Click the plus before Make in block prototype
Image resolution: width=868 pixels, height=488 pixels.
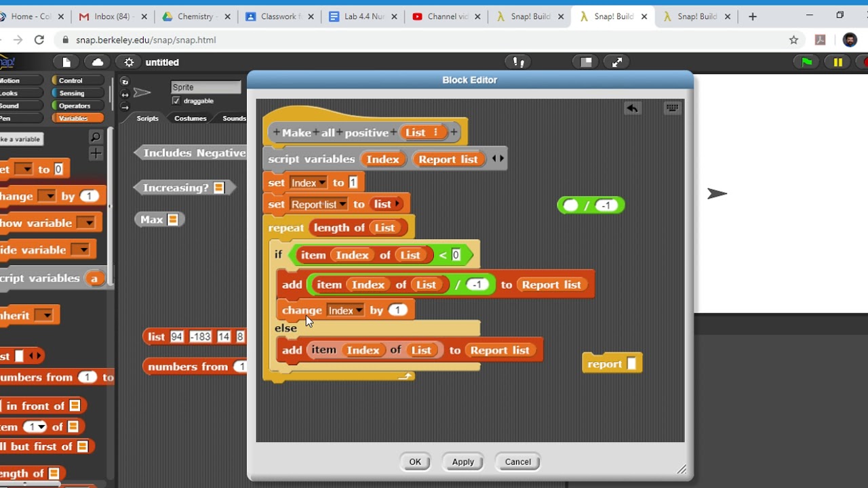(x=276, y=133)
